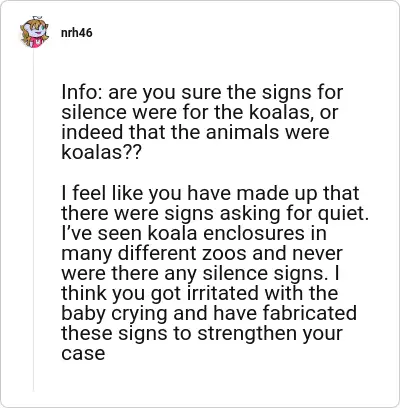
Task: Click the word "enclosures" in the comment
Action: click(x=254, y=233)
